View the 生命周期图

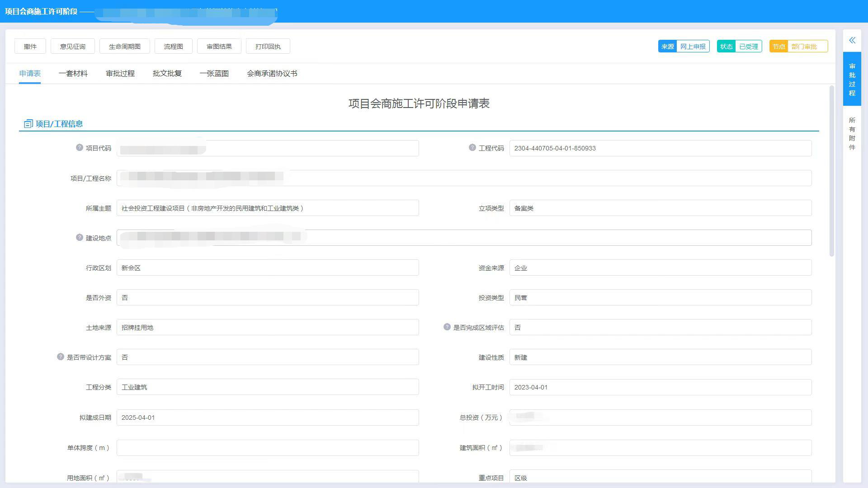(124, 46)
